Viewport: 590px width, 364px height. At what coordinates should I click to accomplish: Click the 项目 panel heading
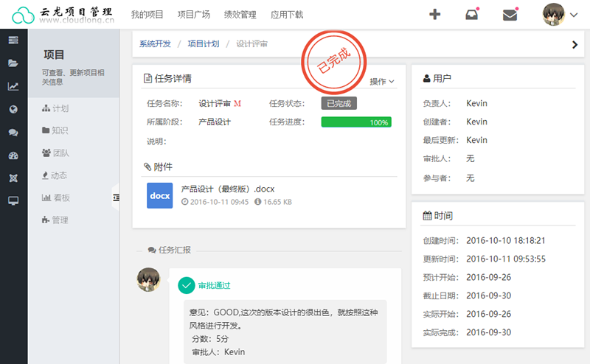tap(54, 55)
